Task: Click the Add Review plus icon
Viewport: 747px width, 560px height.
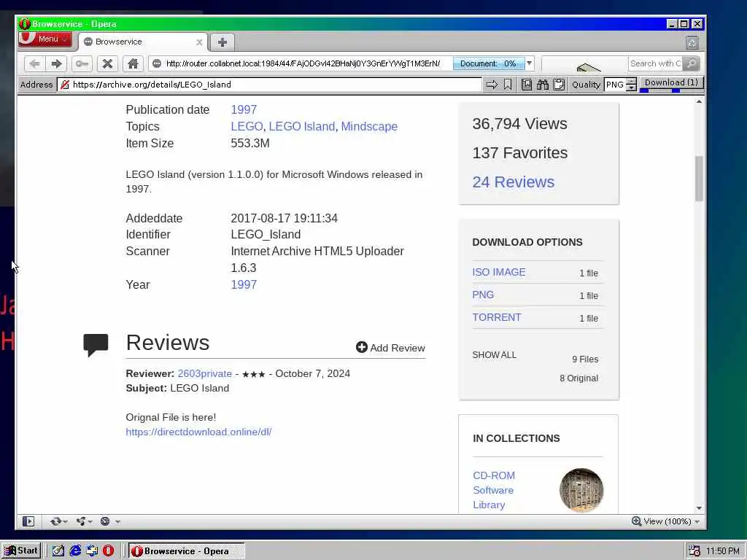Action: tap(362, 347)
